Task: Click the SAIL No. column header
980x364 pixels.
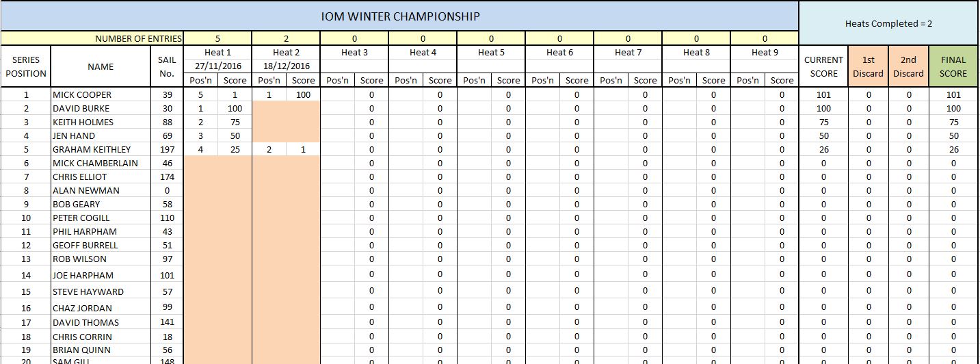Action: tap(167, 66)
